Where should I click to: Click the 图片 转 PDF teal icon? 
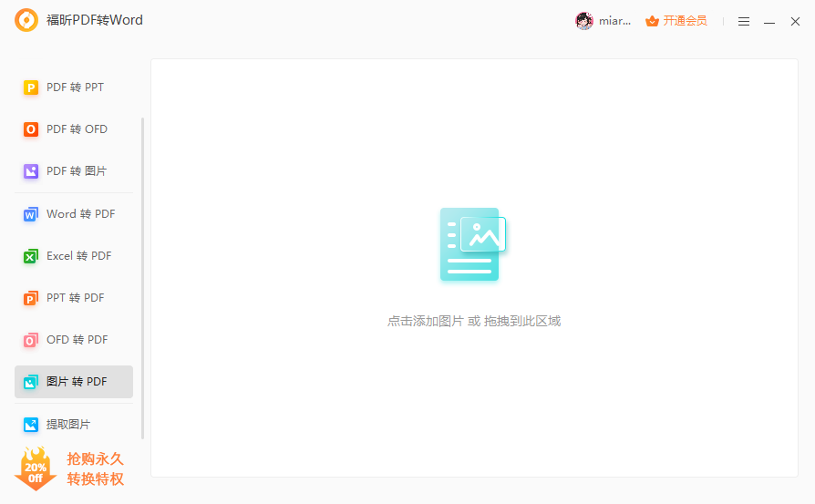(31, 382)
